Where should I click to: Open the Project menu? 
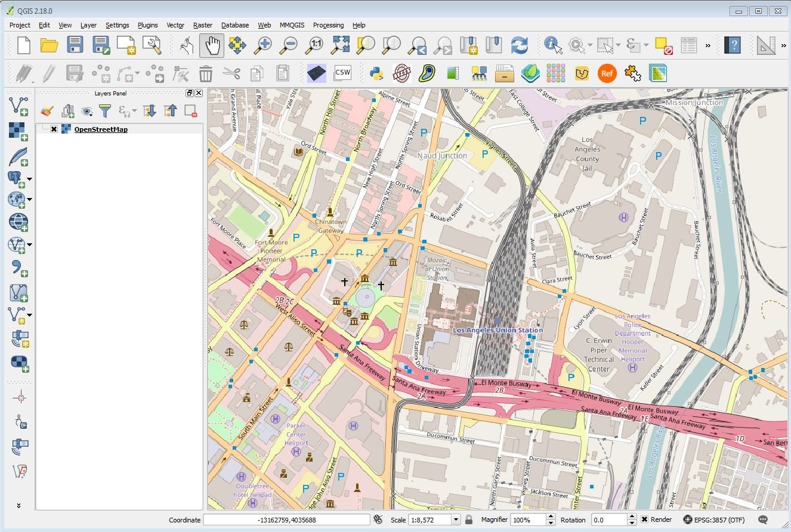(x=20, y=25)
